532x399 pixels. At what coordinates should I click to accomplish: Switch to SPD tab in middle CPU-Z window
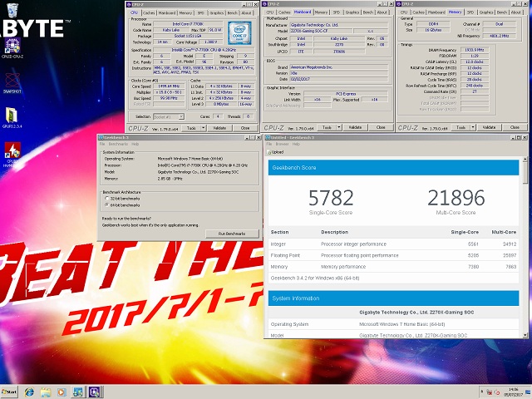point(337,12)
